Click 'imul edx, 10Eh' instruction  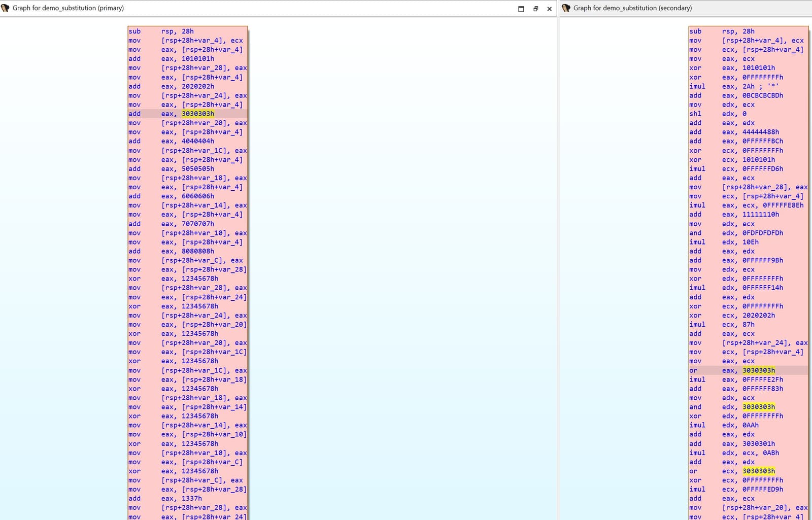(724, 242)
